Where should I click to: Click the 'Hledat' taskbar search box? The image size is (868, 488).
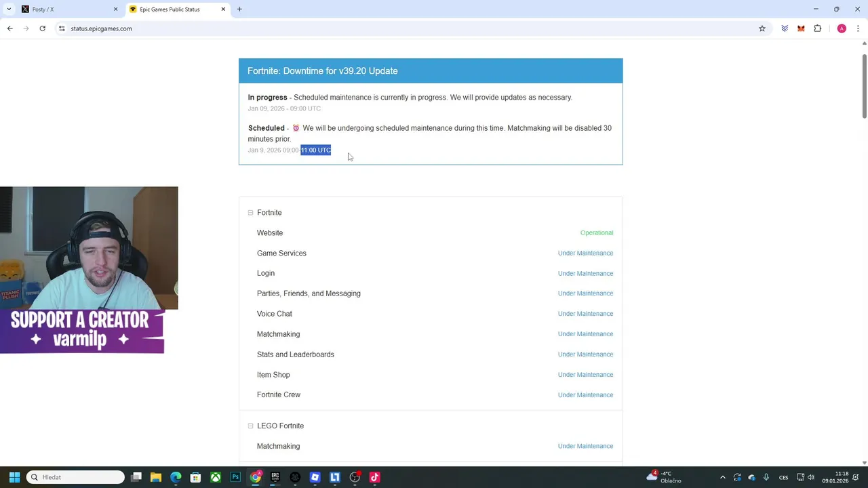[76, 477]
